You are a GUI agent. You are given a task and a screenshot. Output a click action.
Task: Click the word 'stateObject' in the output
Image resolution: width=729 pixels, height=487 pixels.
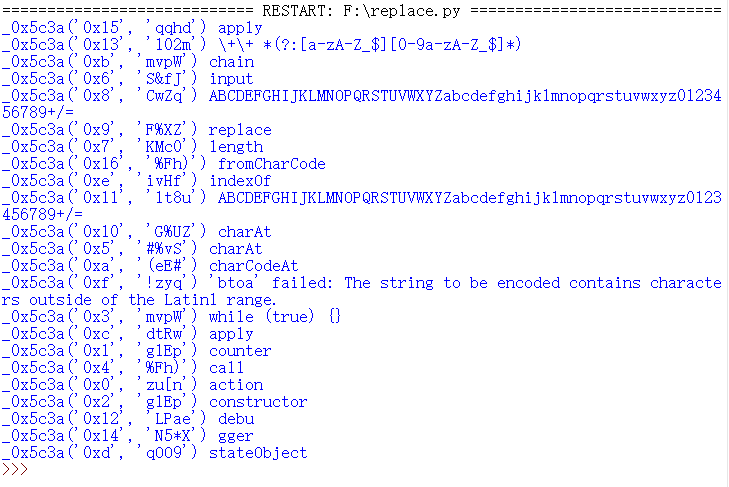[258, 453]
